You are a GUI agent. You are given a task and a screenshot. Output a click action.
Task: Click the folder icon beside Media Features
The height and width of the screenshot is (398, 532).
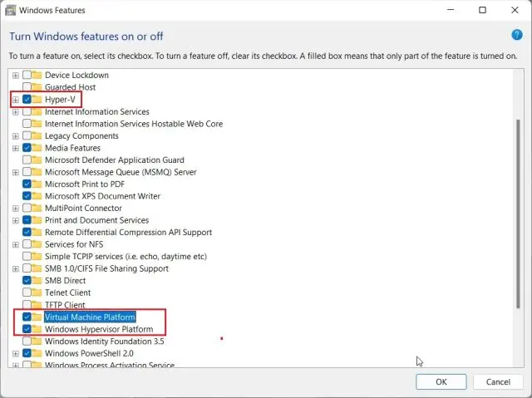[38, 148]
